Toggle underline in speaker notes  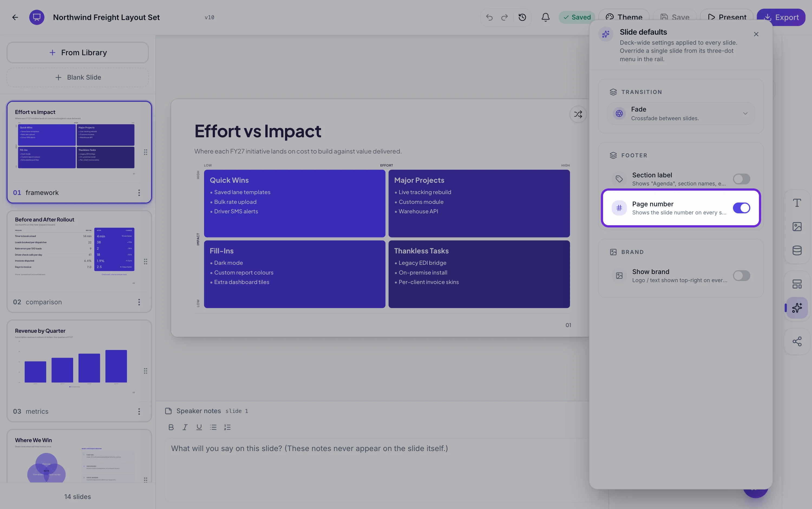[x=199, y=427]
